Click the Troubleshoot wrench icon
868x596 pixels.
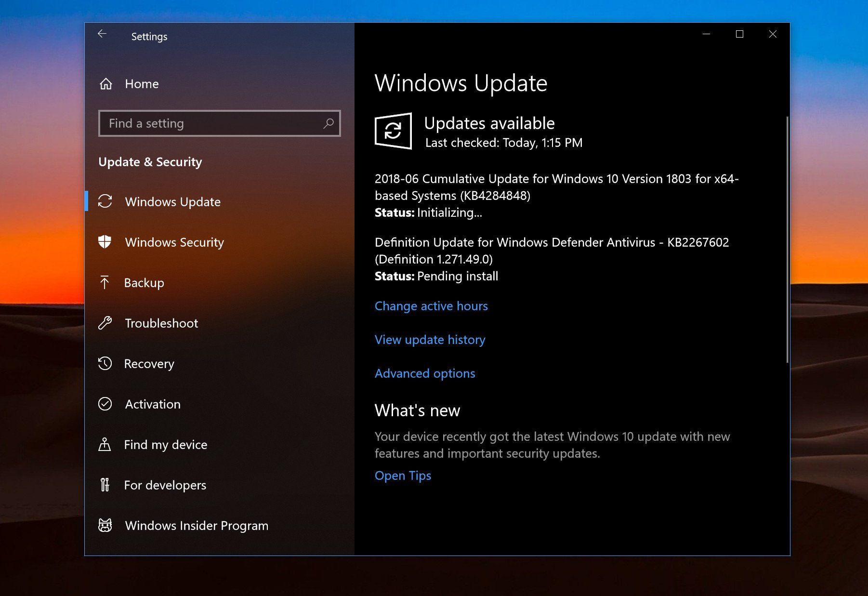105,323
